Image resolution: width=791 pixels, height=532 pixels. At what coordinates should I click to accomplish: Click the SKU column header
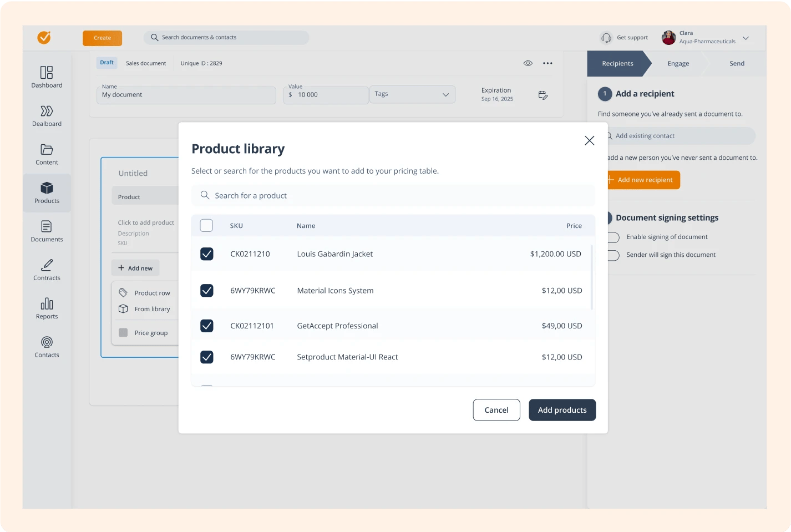(236, 226)
